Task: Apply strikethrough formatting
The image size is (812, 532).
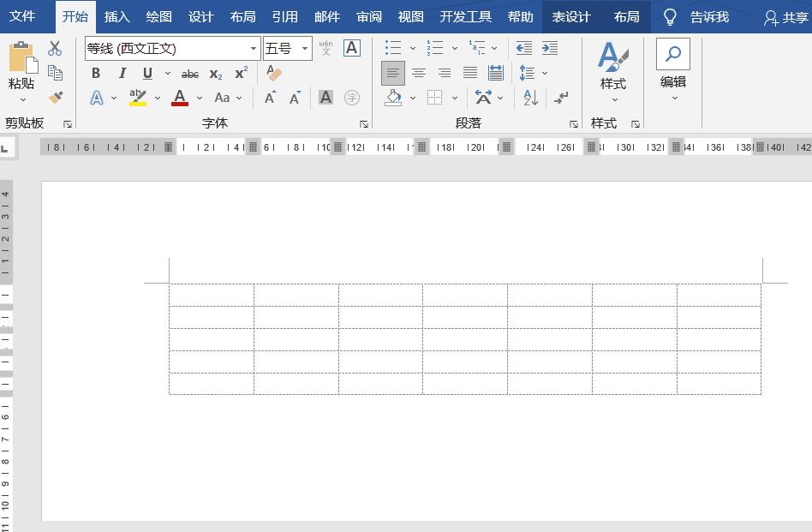Action: point(189,74)
